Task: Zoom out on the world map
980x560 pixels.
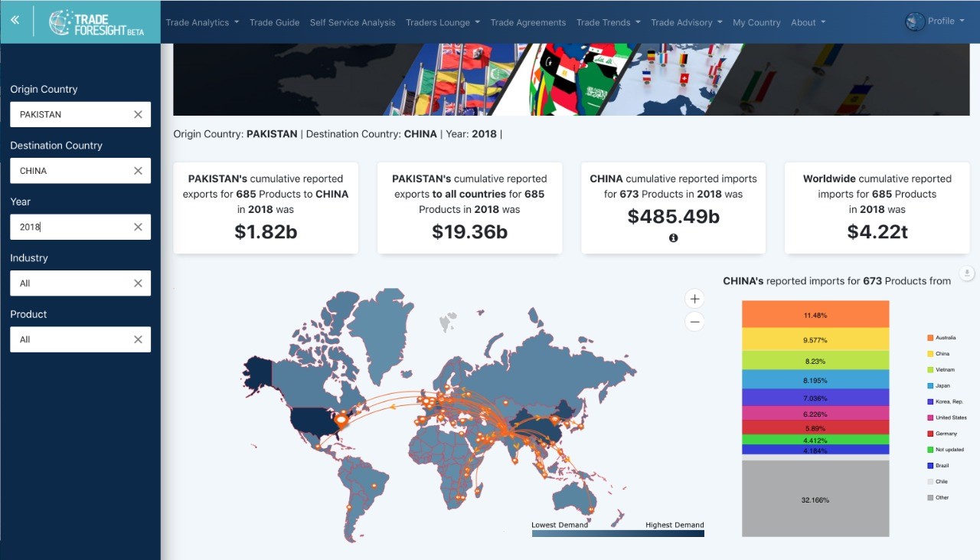Action: point(694,322)
